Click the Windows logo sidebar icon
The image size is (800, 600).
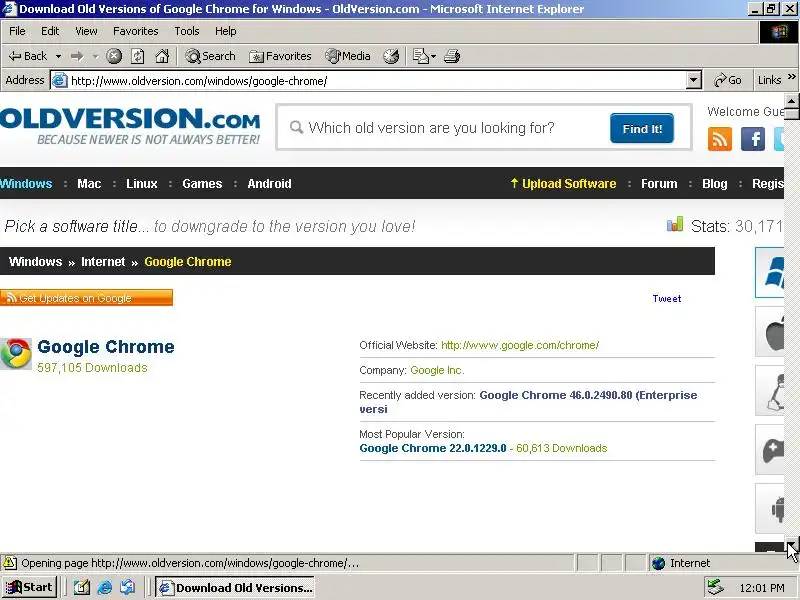pos(770,272)
